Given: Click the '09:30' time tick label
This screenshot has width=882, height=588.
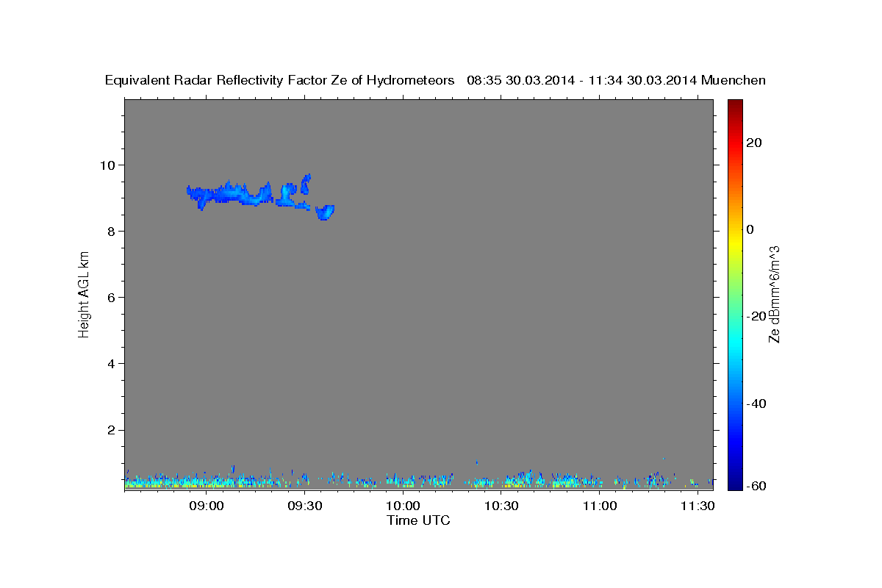Looking at the screenshot, I should point(304,506).
